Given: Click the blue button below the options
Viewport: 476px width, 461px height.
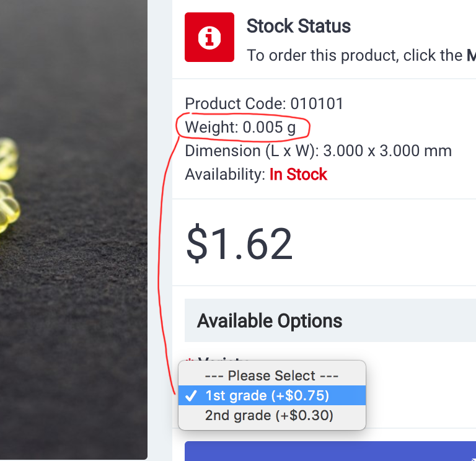Looking at the screenshot, I should pos(330,451).
